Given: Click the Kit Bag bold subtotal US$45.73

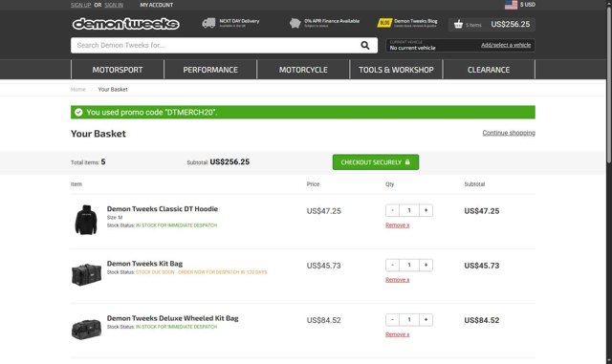Looking at the screenshot, I should click(482, 266).
